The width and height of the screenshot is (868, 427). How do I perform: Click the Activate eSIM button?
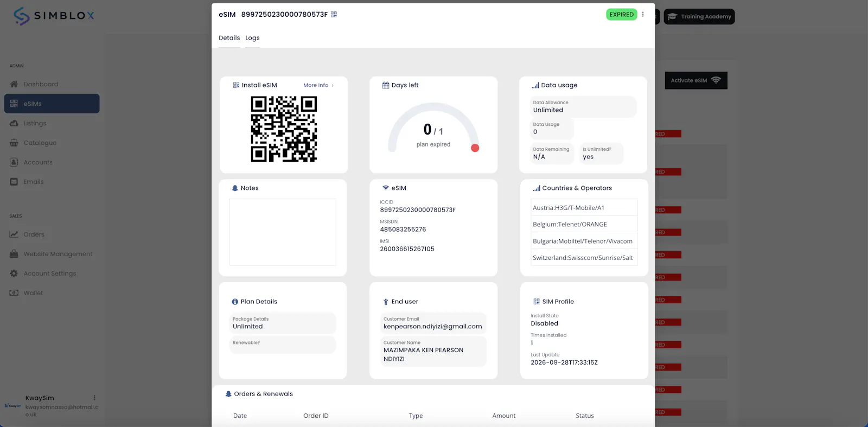(696, 80)
